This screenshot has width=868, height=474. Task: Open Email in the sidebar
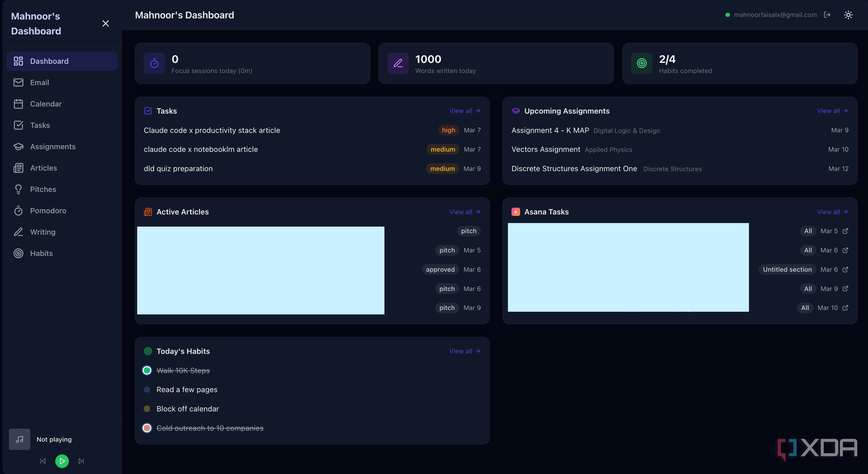62,82
